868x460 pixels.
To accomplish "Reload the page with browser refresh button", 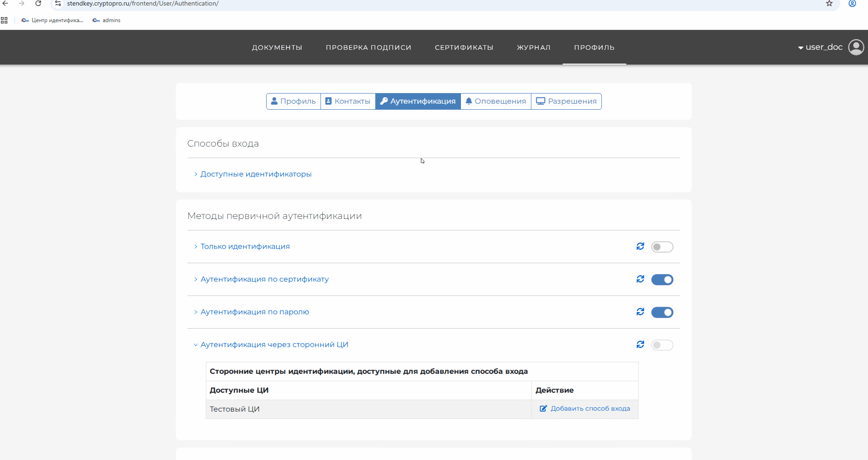I will [x=38, y=4].
